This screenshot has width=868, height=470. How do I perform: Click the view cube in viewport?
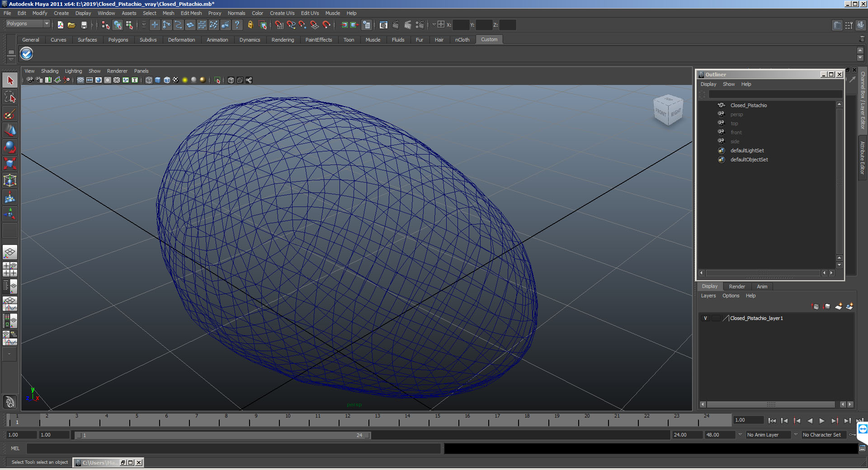coord(668,110)
